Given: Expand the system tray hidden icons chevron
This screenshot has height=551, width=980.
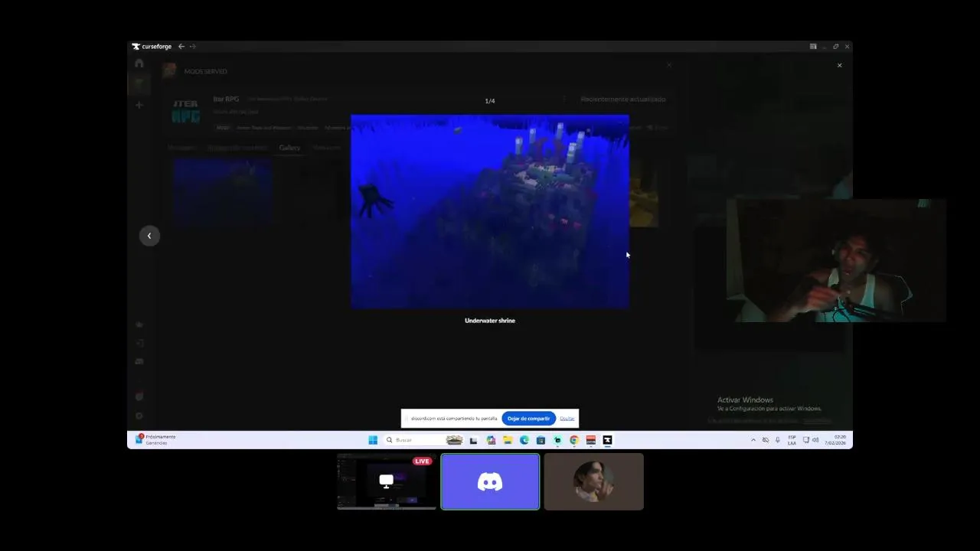Looking at the screenshot, I should (x=753, y=440).
